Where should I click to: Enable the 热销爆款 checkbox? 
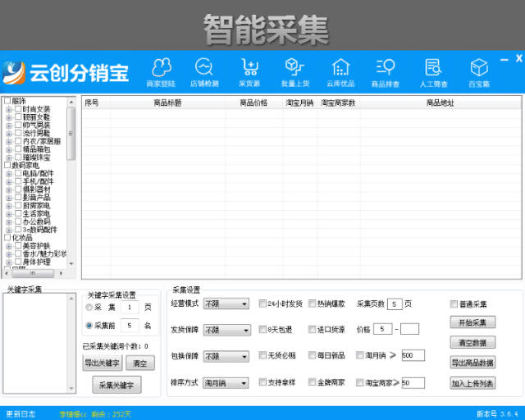click(312, 304)
